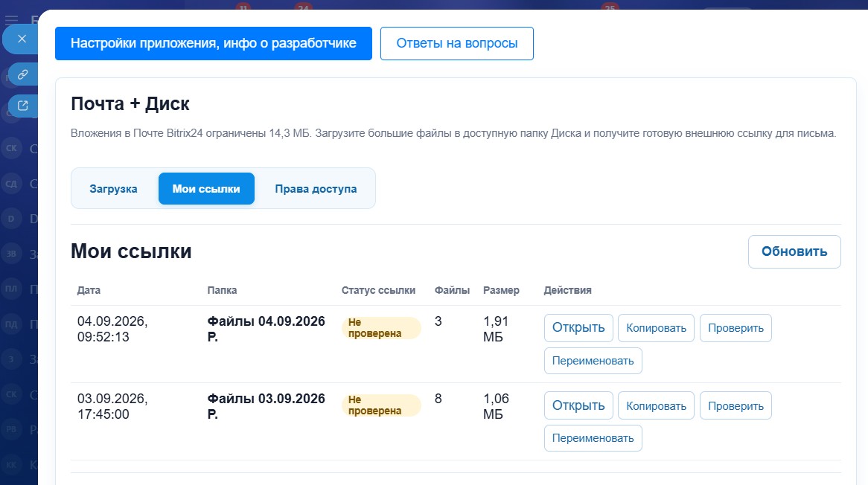
Task: Switch to Загрузка tab
Action: coord(113,189)
